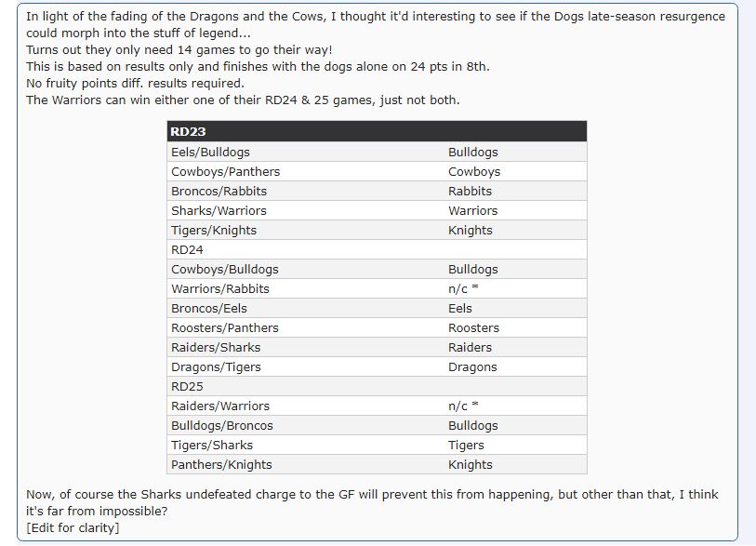756x546 pixels.
Task: Click the RD23 table header
Action: pyautogui.click(x=189, y=132)
